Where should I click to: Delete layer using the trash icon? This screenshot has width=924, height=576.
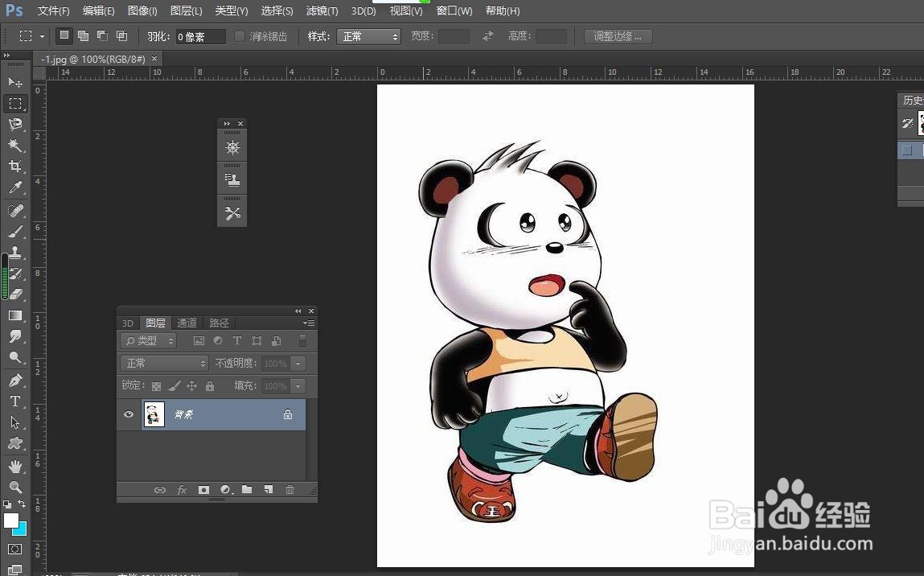point(290,490)
